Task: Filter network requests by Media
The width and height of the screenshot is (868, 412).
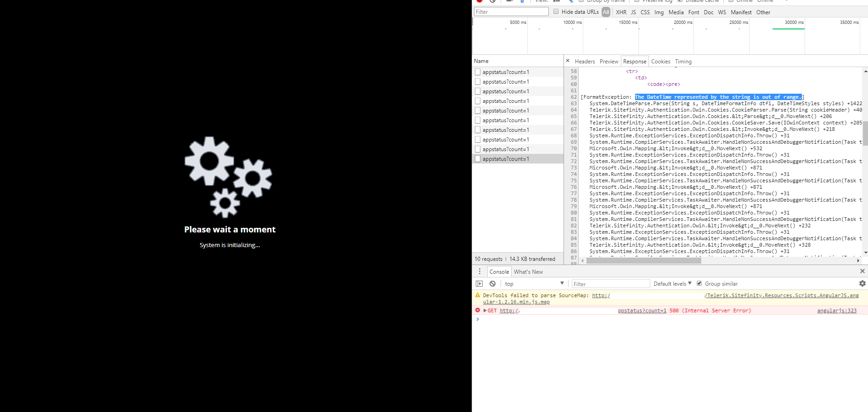Action: [x=676, y=12]
